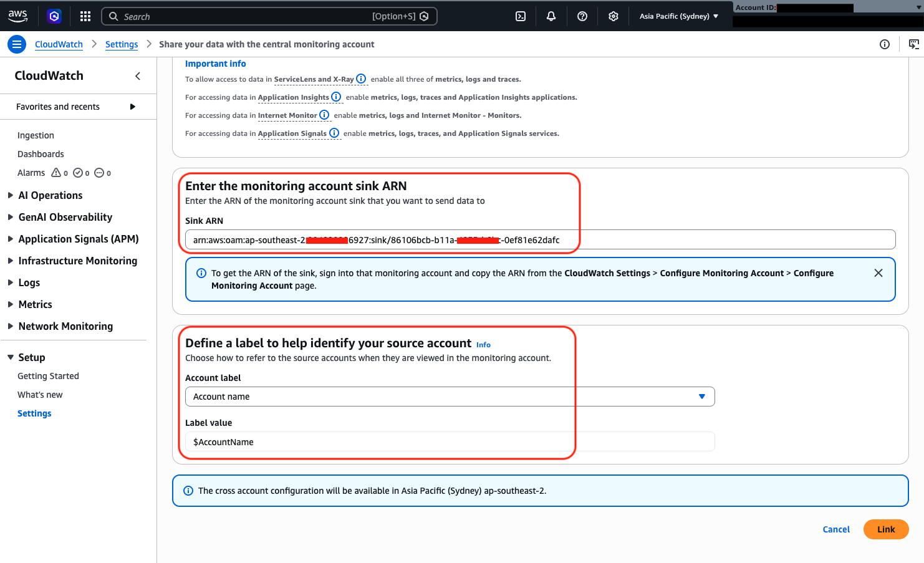Click the orange Link button

click(x=886, y=529)
